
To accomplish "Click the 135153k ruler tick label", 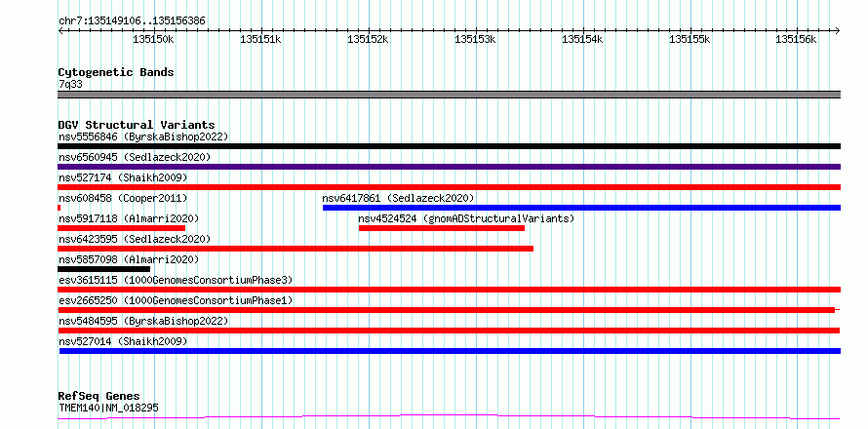I will (x=476, y=40).
